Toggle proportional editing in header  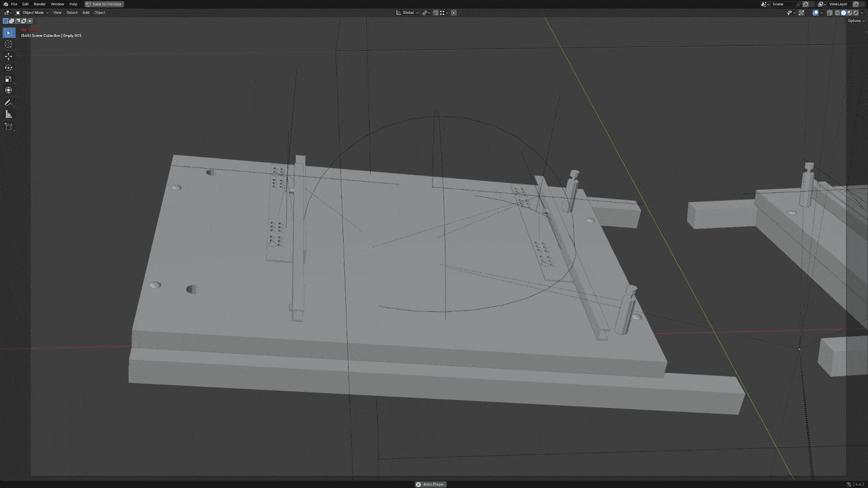coord(454,13)
